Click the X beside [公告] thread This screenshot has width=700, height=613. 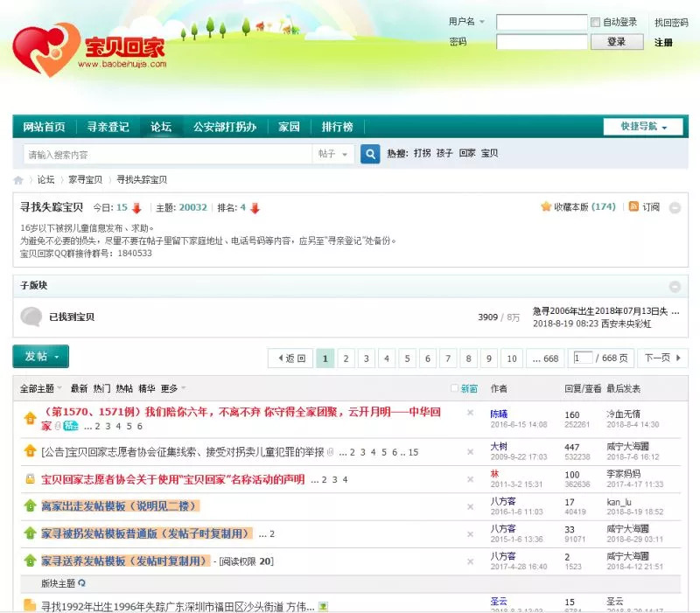coord(470,452)
